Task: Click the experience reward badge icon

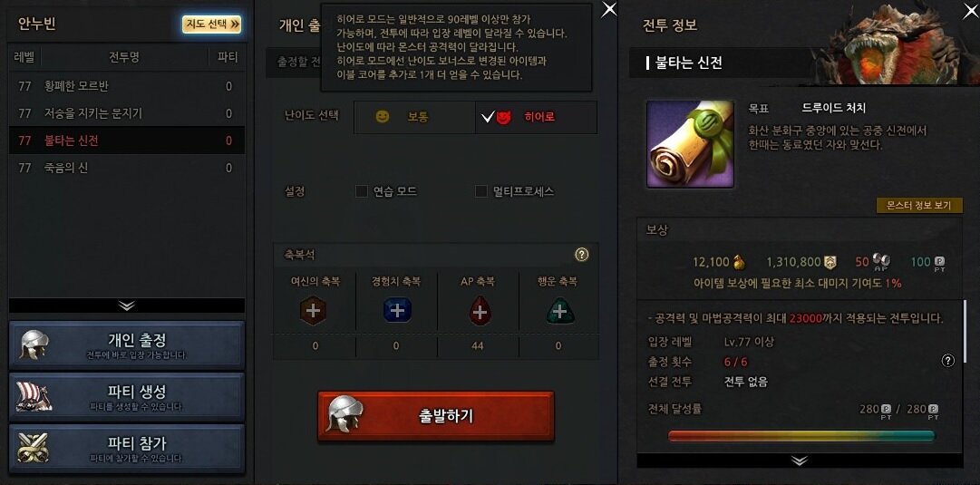Action: click(x=830, y=263)
